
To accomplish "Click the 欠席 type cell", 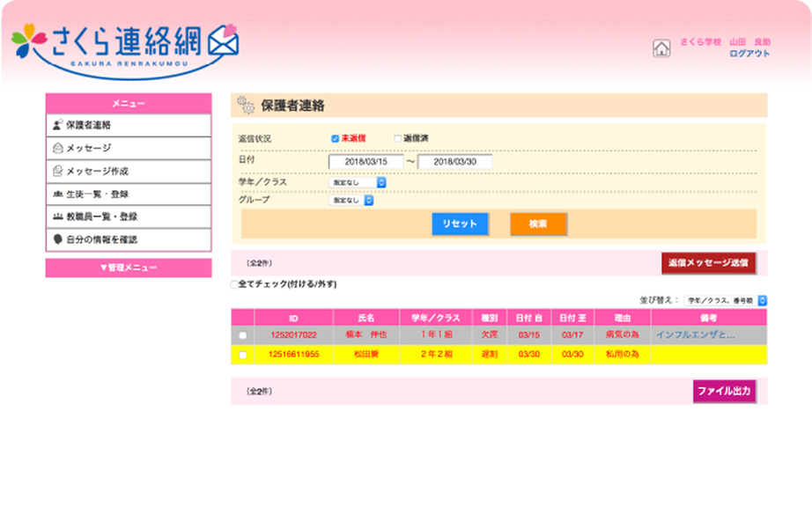I will [490, 334].
